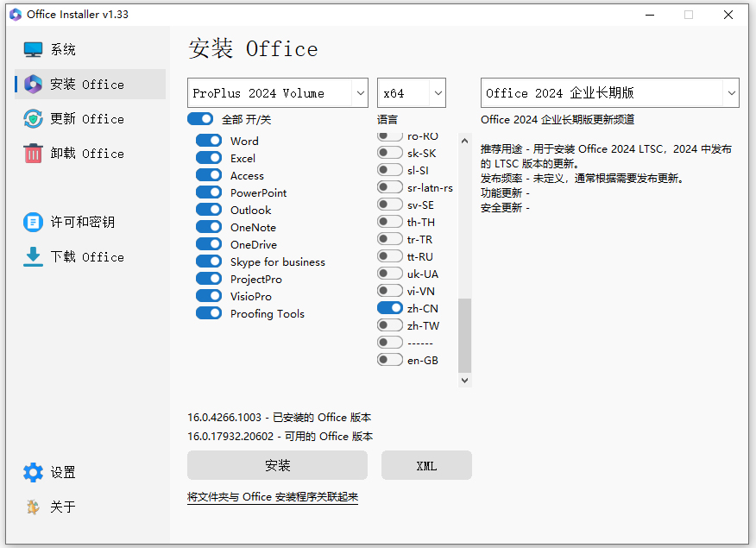Toggle the 全部 开/关 master switch
756x548 pixels.
click(200, 118)
